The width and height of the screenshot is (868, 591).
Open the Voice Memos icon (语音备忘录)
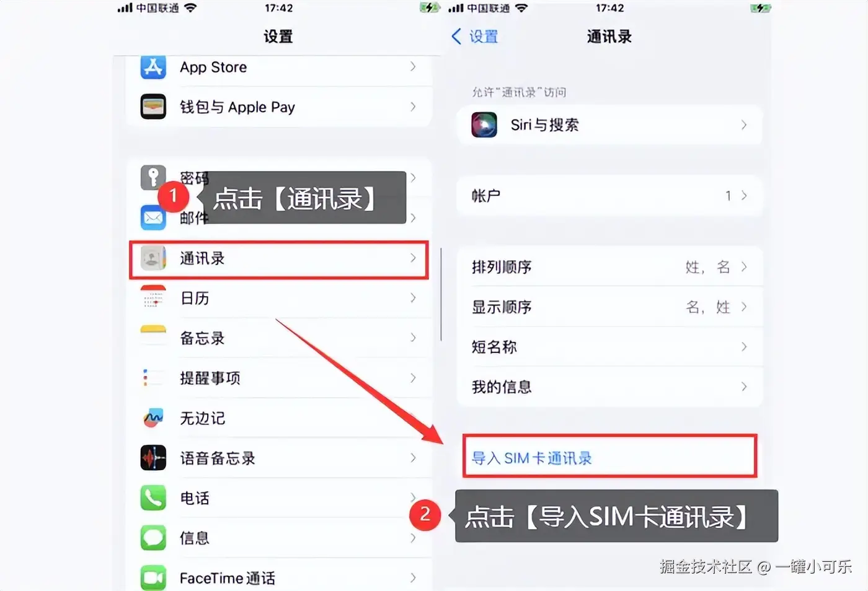(153, 458)
